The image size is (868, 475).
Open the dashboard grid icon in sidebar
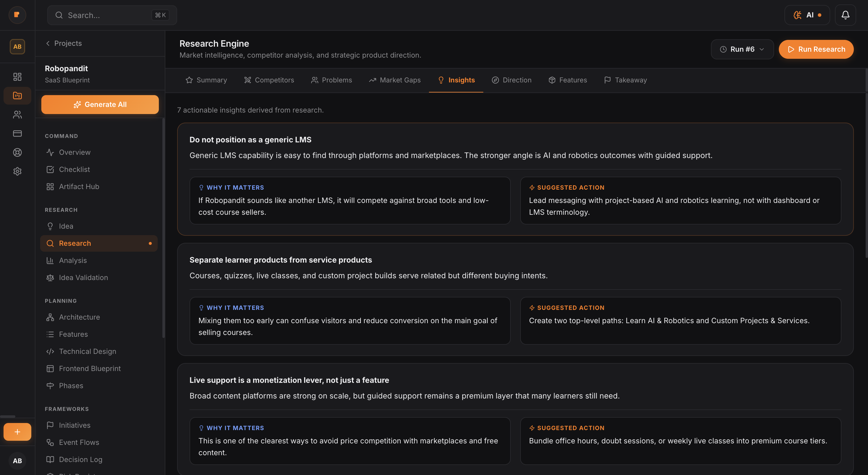click(17, 77)
